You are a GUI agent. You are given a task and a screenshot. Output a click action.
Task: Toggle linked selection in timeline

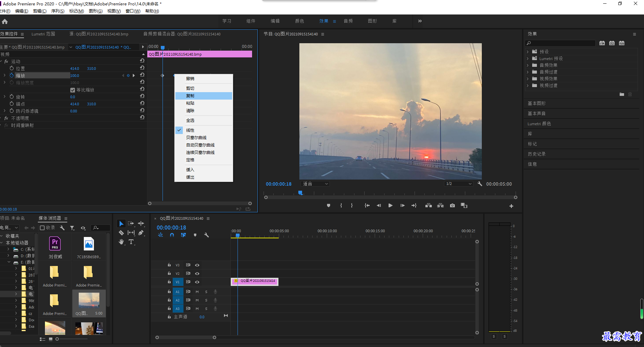[x=183, y=235]
